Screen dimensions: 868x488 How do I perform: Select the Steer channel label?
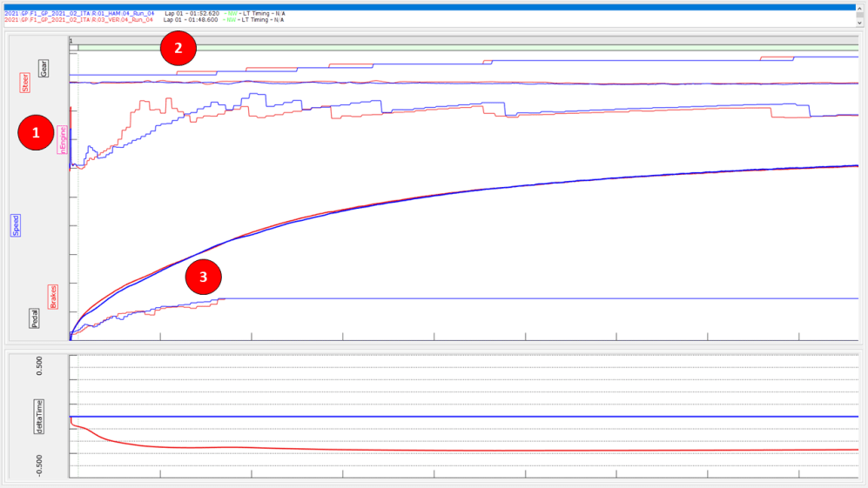tap(24, 83)
